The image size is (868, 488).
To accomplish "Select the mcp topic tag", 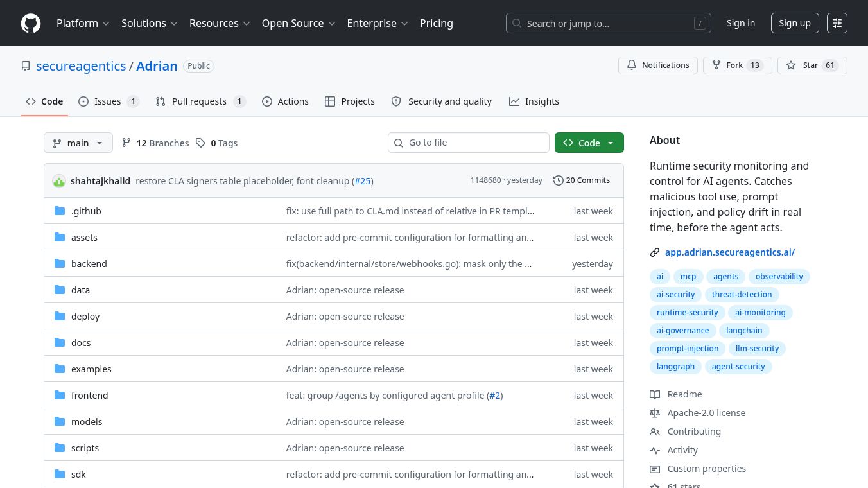I will click(688, 277).
